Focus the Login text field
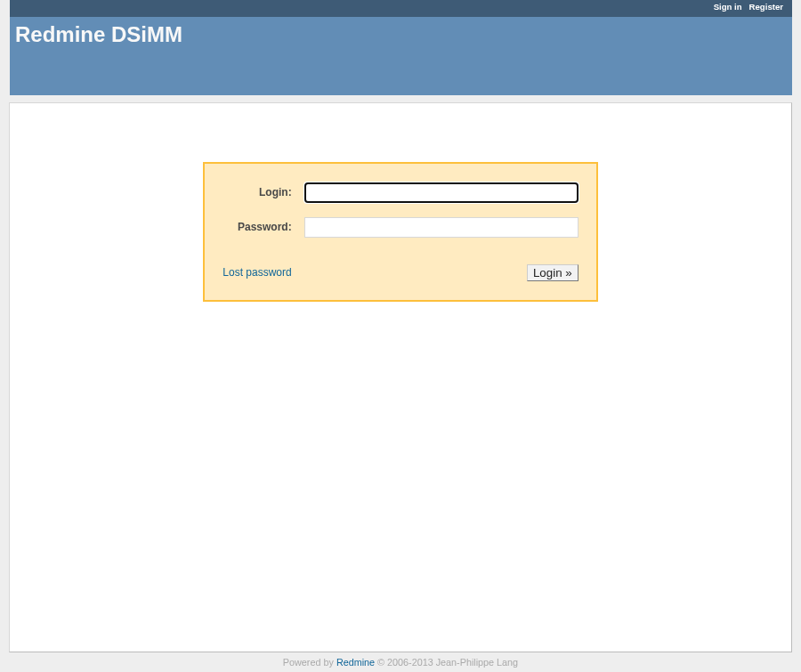801x672 pixels. (x=441, y=192)
